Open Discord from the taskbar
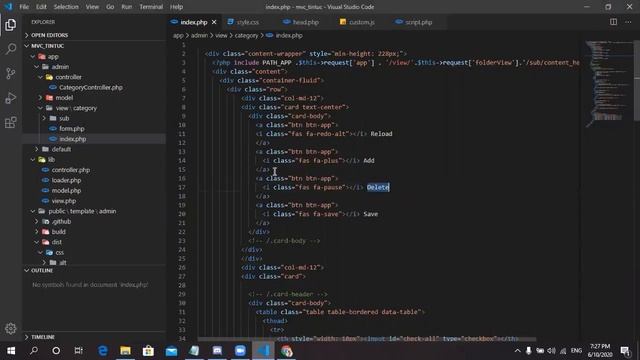This screenshot has height=360, width=640. pyautogui.click(x=217, y=351)
